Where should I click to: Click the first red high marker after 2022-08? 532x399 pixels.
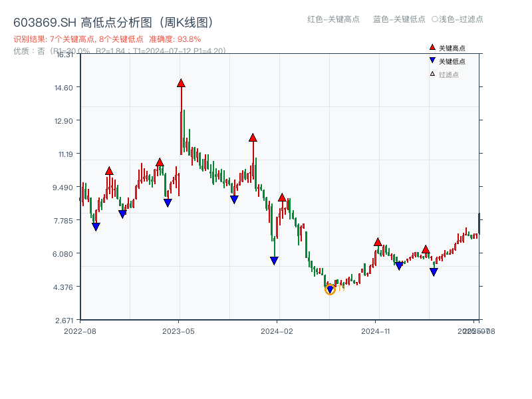[109, 171]
